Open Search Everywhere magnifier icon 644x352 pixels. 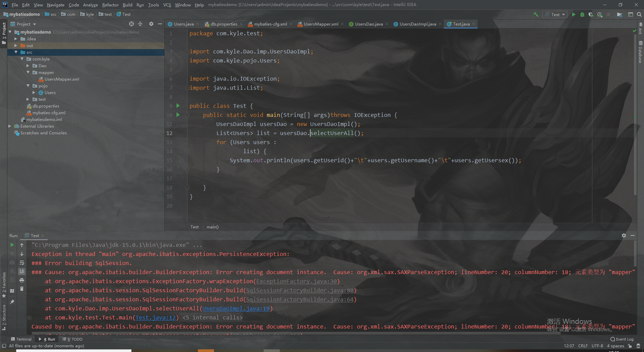point(639,14)
